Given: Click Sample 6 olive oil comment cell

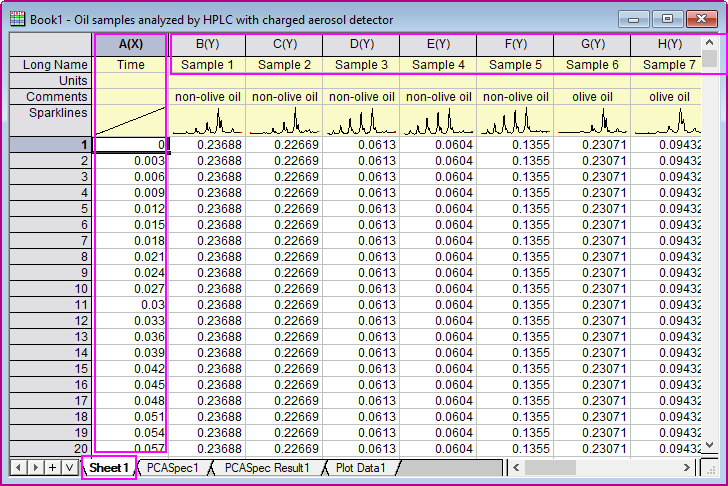Looking at the screenshot, I should (592, 97).
